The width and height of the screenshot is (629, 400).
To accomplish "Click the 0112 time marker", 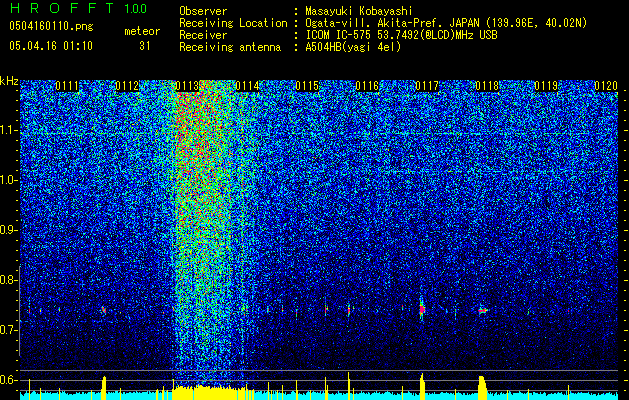I will coord(127,86).
